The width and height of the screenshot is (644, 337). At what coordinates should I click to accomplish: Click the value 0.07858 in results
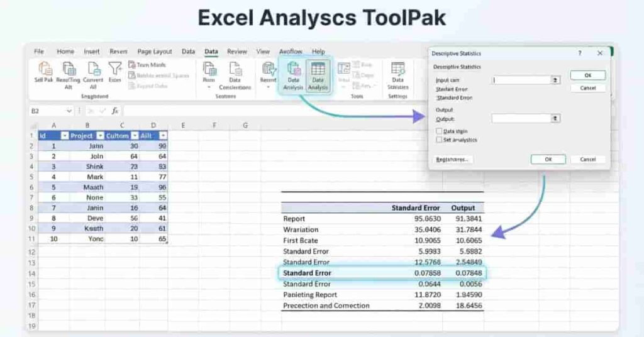pos(427,273)
